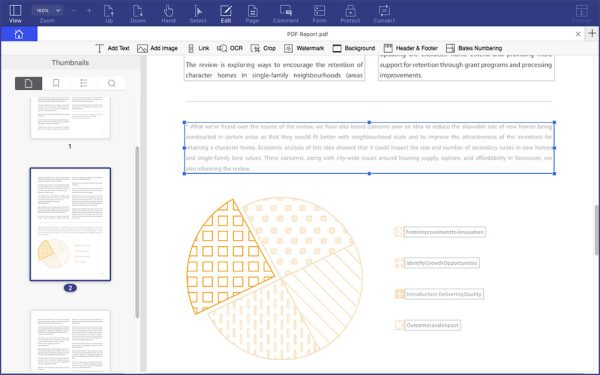Viewport: 600px width, 375px height.
Task: Open a new tab with plus
Action: point(592,33)
